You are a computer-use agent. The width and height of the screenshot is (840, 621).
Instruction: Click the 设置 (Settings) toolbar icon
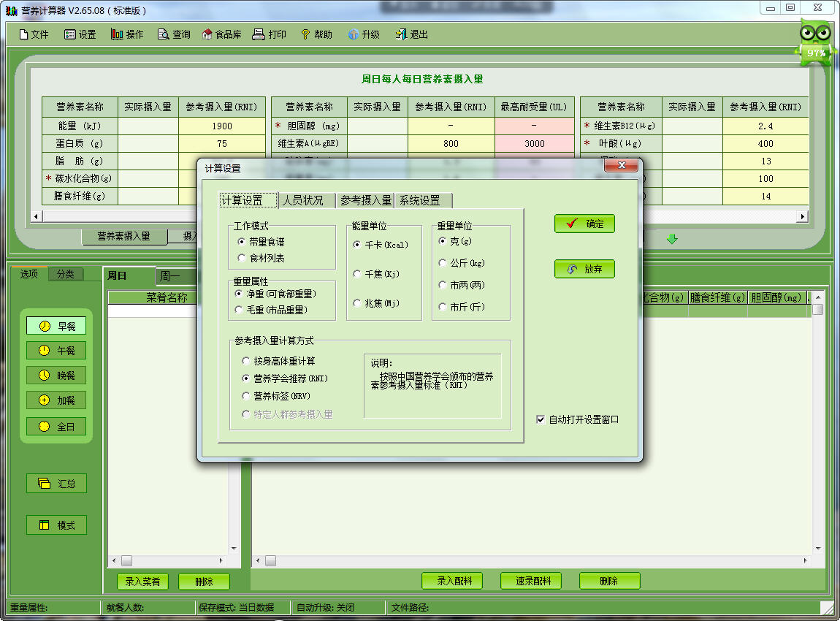tap(80, 34)
